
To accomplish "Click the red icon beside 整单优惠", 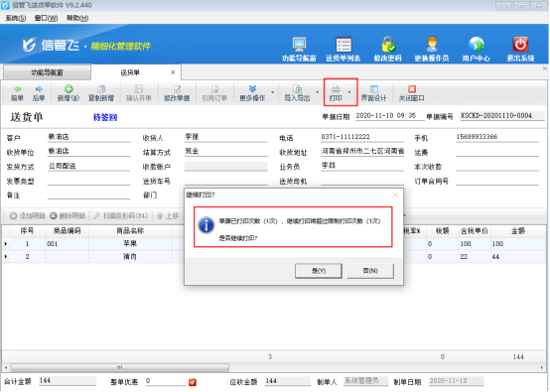I will click(x=193, y=382).
